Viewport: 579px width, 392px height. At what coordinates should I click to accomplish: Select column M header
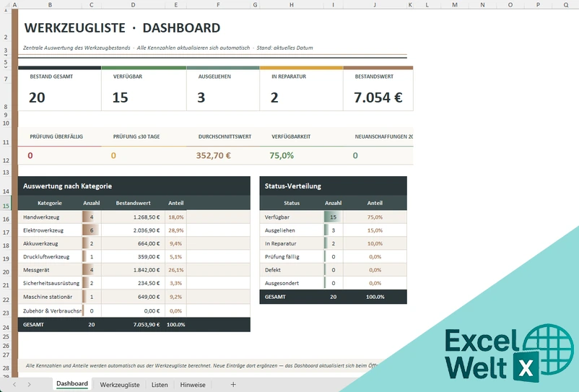pos(455,5)
